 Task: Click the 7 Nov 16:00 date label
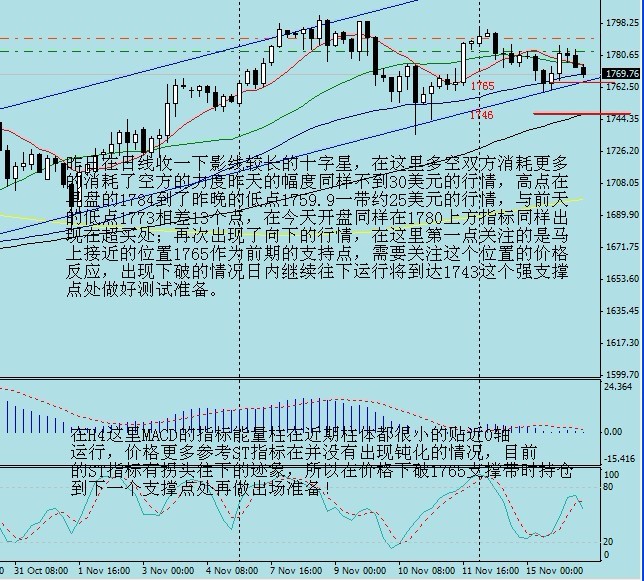[296, 571]
